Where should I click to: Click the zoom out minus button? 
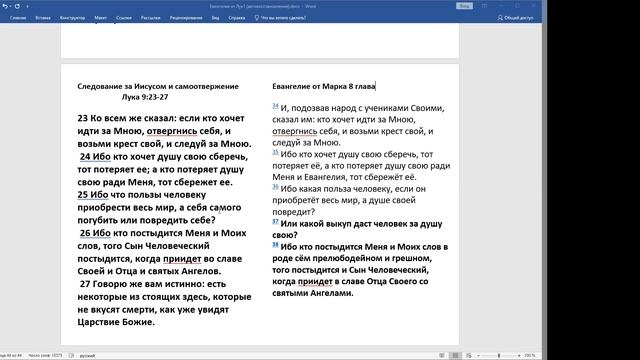[478, 356]
